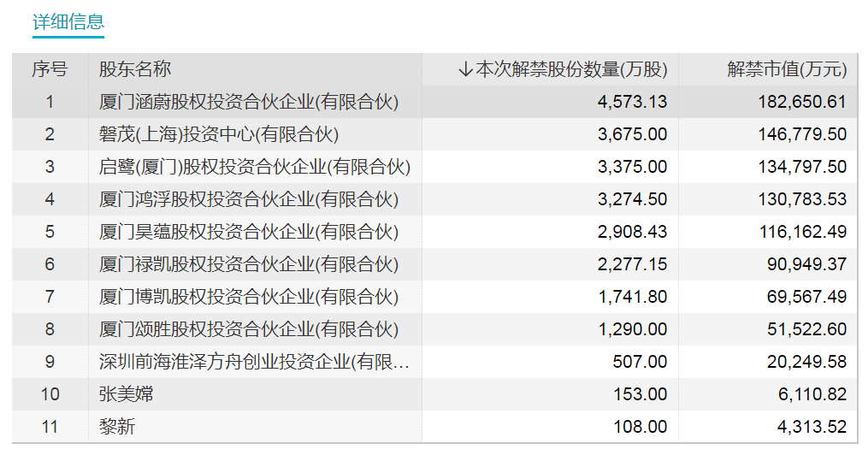Click the truncated 深圳前海淮泽方舟创业投资企业 name
Image resolution: width=868 pixels, height=461 pixels.
(255, 362)
